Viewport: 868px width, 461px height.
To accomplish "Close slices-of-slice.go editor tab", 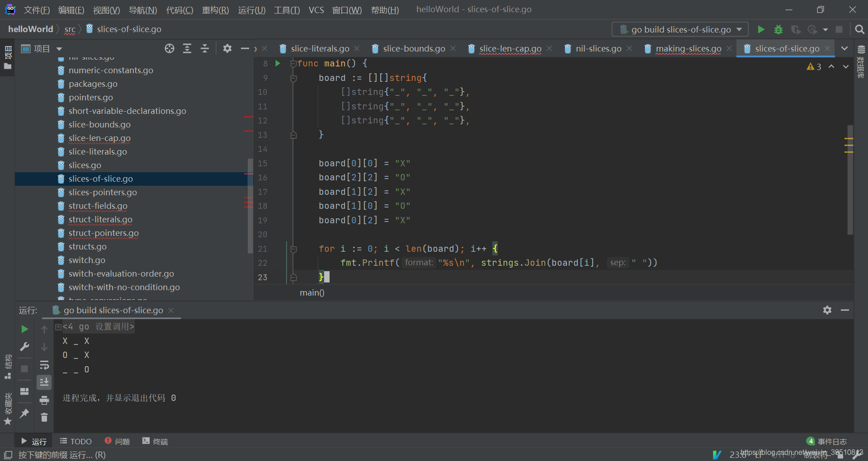I will click(x=827, y=48).
